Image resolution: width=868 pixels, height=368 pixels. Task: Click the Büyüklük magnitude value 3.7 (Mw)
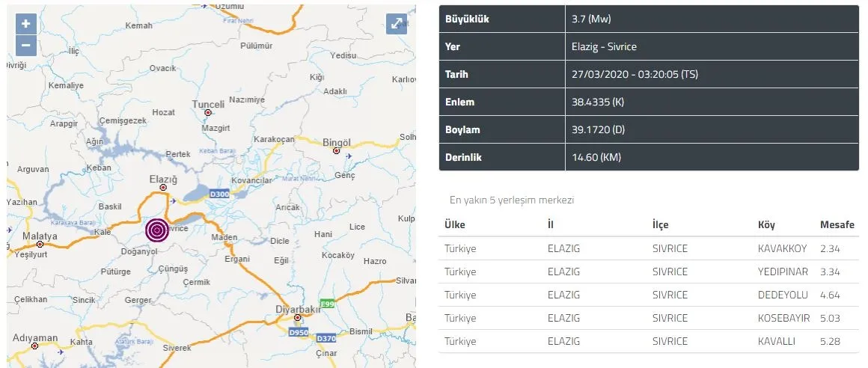(591, 19)
